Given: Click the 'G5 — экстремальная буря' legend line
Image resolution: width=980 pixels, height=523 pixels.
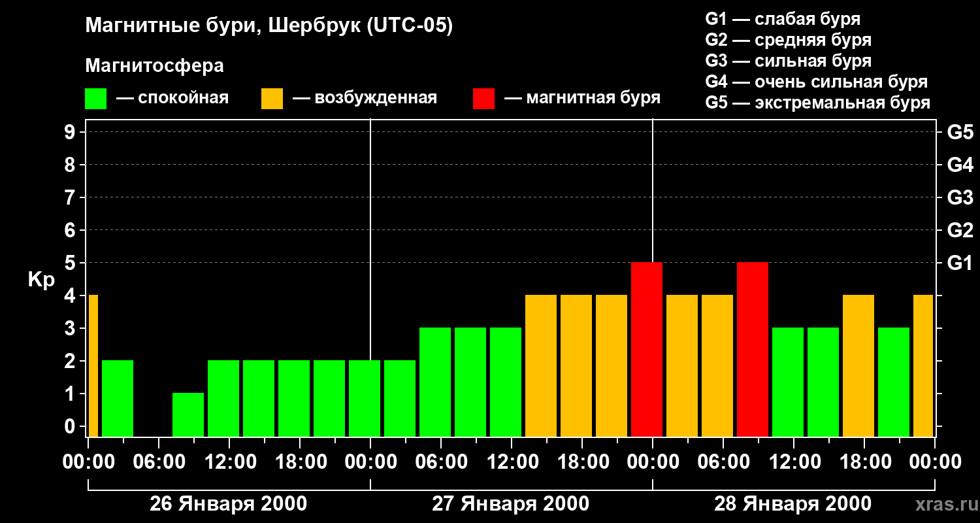Looking at the screenshot, I should click(817, 103).
